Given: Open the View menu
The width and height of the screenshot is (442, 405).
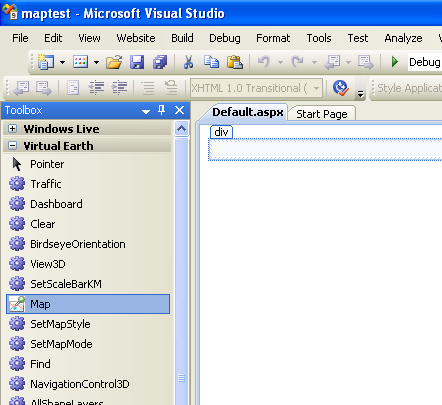Looking at the screenshot, I should pyautogui.click(x=89, y=38).
